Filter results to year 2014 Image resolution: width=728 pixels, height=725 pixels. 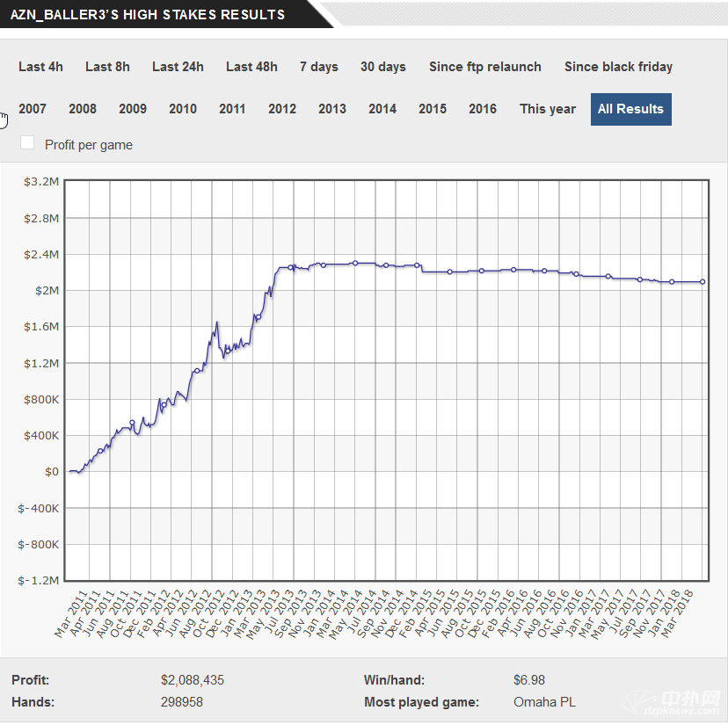point(382,109)
